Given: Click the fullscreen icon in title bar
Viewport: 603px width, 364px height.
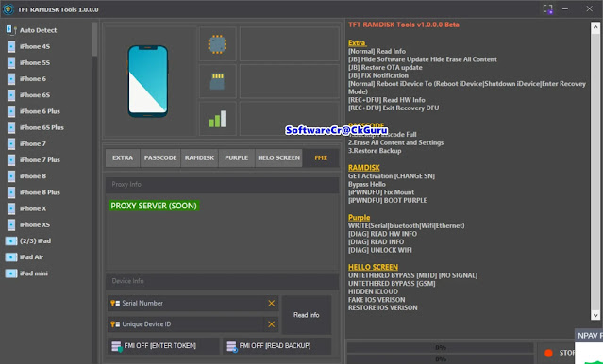Looking at the screenshot, I should [547, 8].
